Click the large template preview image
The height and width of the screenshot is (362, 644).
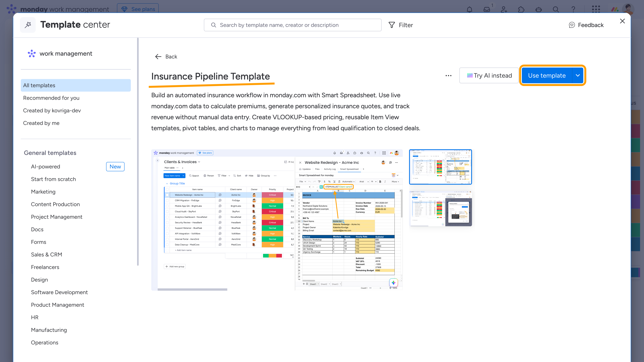[x=277, y=220]
